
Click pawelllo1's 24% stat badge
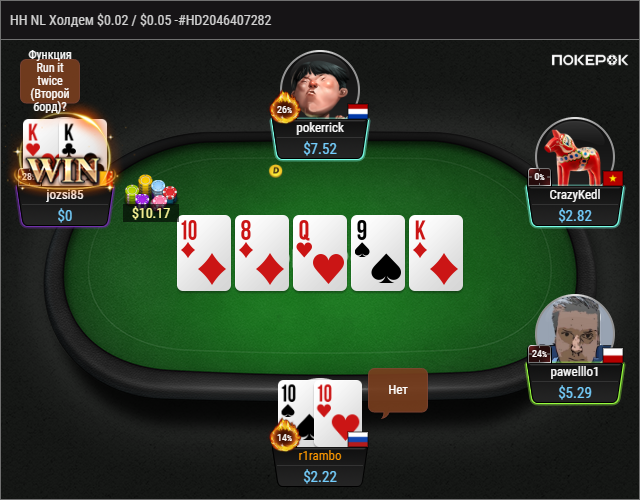point(539,353)
